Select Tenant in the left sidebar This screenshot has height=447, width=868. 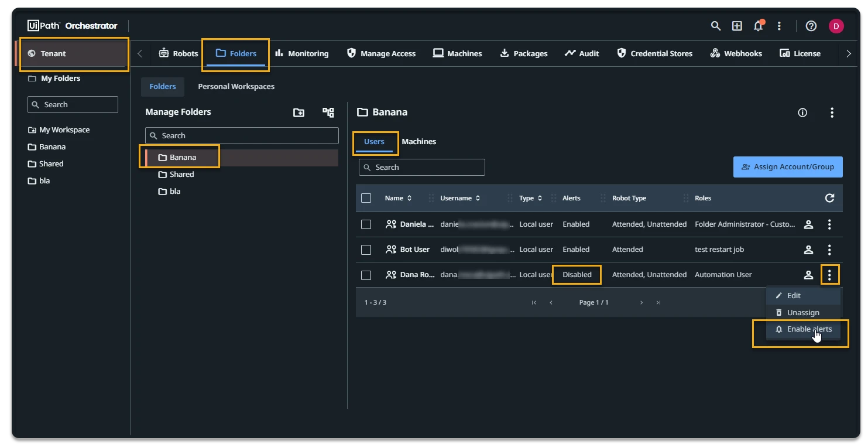[x=71, y=54]
